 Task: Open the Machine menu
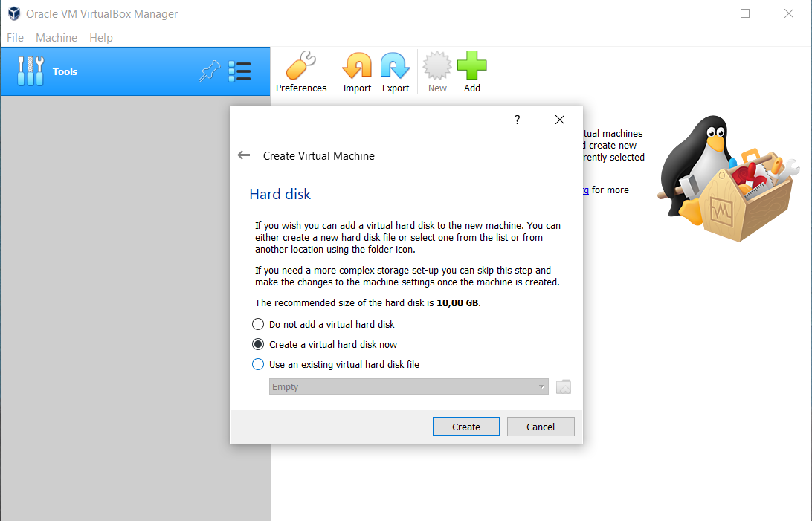(57, 37)
